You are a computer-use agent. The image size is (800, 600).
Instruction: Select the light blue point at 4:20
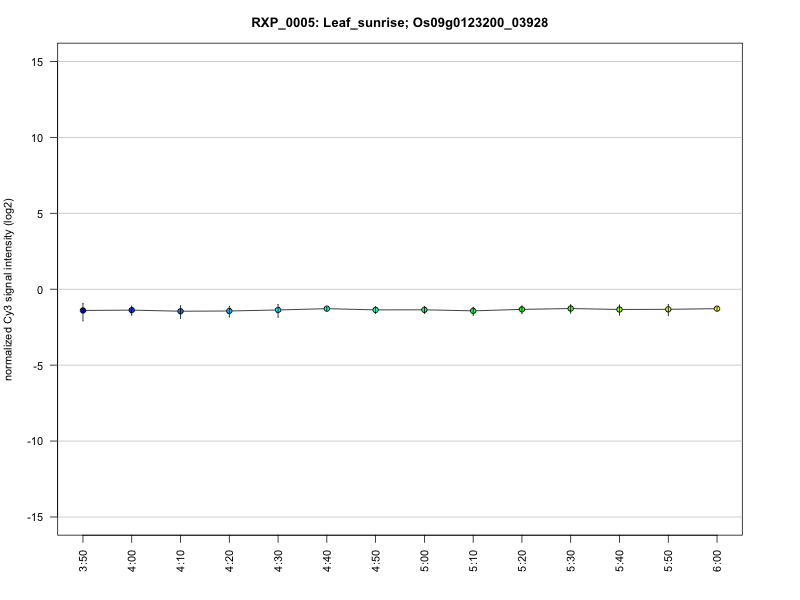229,311
